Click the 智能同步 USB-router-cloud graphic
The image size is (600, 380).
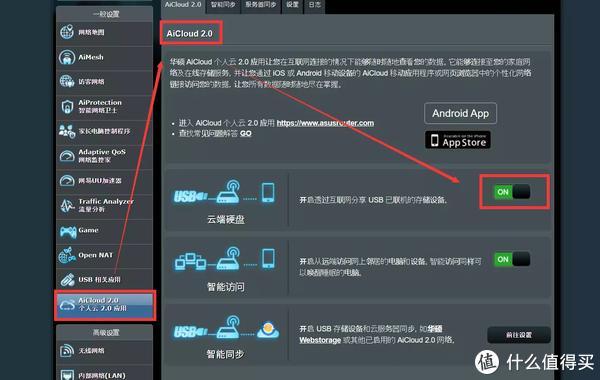tap(226, 327)
